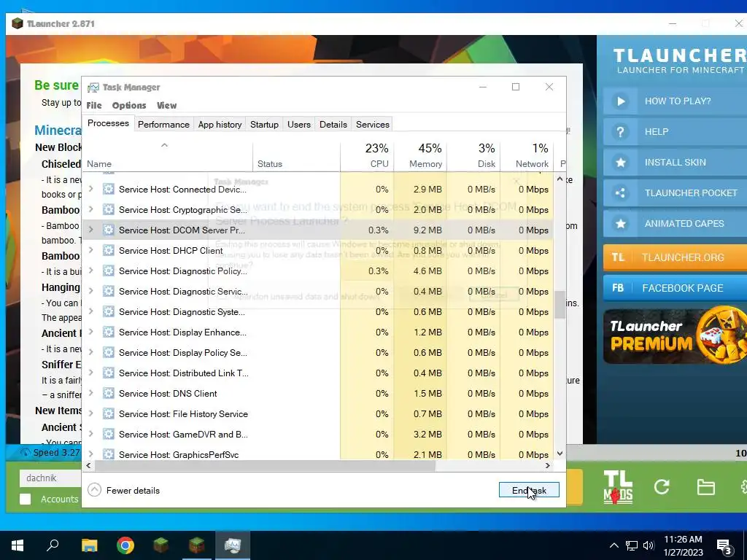Expand Service Host: Display Enhancement row
This screenshot has height=560, width=747.
(90, 332)
